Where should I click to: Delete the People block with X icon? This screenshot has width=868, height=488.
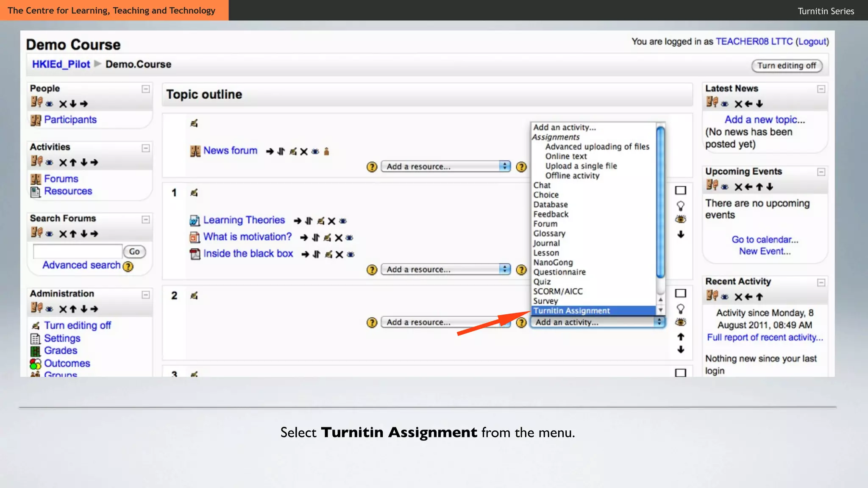click(63, 104)
